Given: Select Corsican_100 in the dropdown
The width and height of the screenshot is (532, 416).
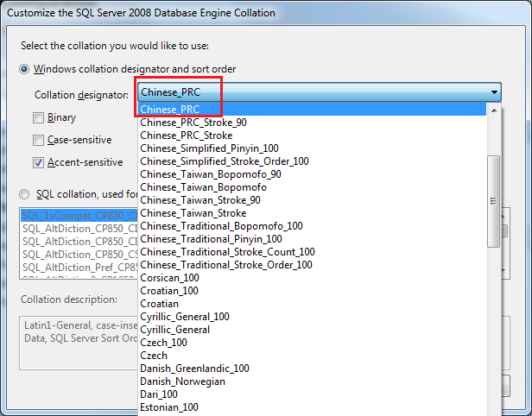Looking at the screenshot, I should (312, 278).
